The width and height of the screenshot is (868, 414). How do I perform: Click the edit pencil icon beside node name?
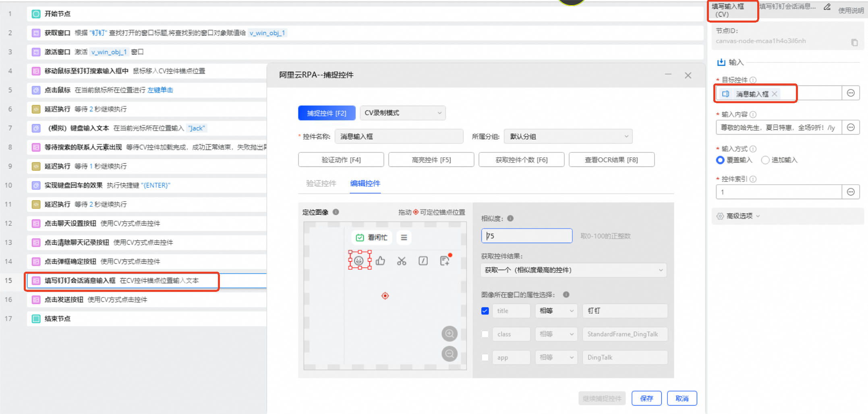[x=827, y=7]
